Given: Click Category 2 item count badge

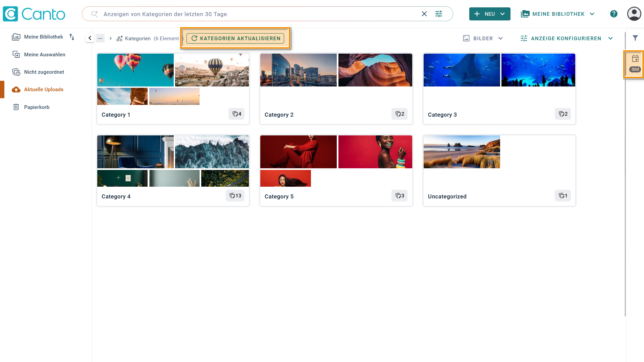Looking at the screenshot, I should click(399, 114).
